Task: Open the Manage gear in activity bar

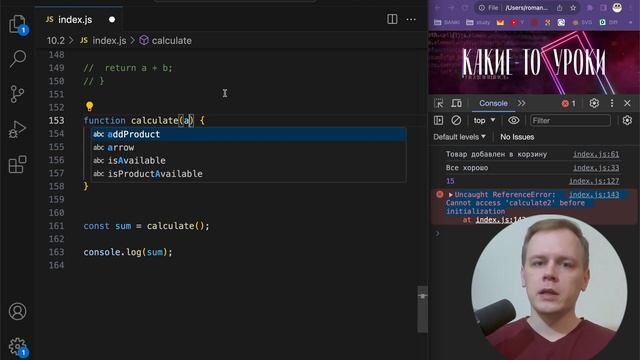Action: pos(18,346)
